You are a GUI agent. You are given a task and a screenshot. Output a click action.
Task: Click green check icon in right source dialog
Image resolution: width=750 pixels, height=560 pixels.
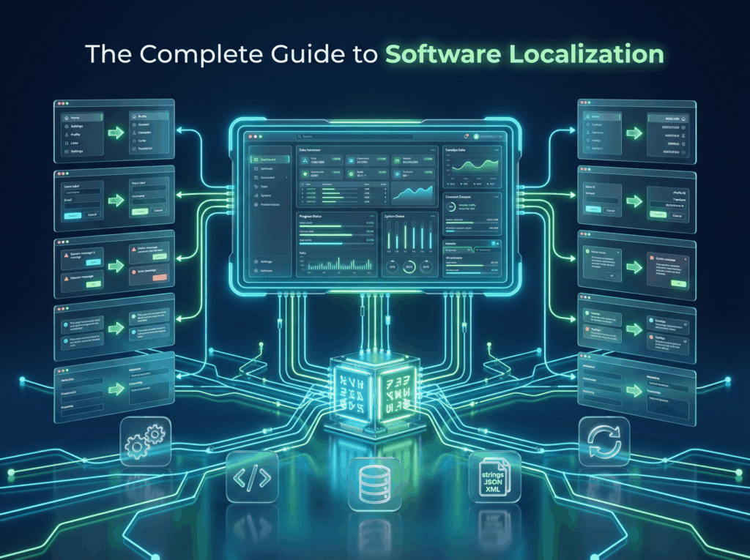(587, 252)
